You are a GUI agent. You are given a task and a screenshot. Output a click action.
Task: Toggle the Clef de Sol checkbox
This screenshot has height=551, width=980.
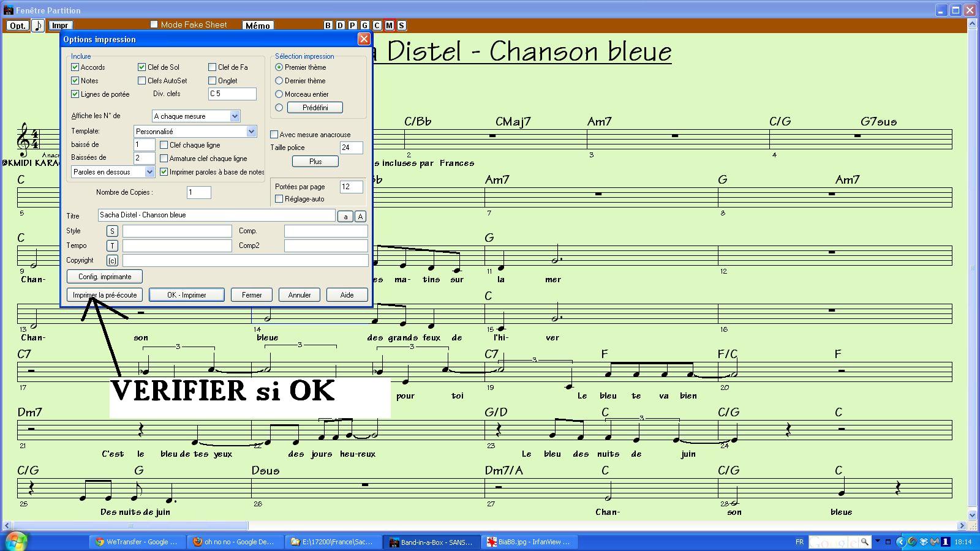pyautogui.click(x=141, y=67)
